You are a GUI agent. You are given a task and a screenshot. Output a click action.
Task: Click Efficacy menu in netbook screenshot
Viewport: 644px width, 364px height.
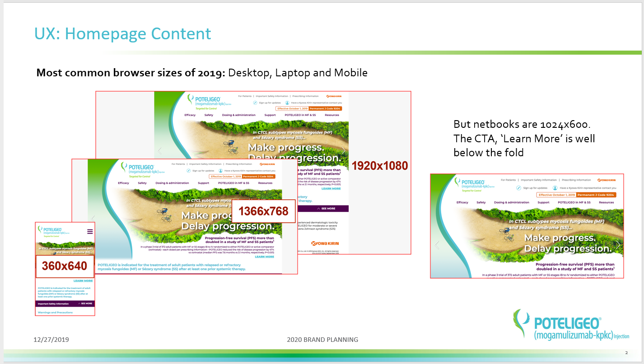coord(462,202)
